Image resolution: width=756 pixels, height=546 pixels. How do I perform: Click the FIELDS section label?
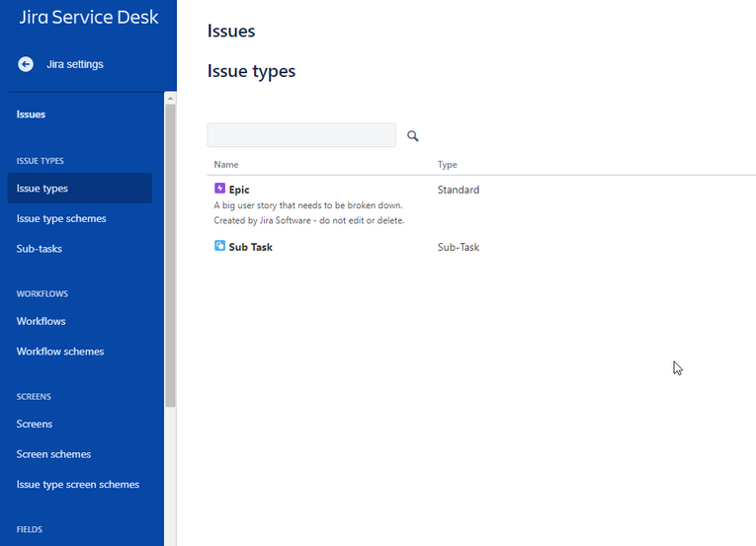[x=30, y=529]
